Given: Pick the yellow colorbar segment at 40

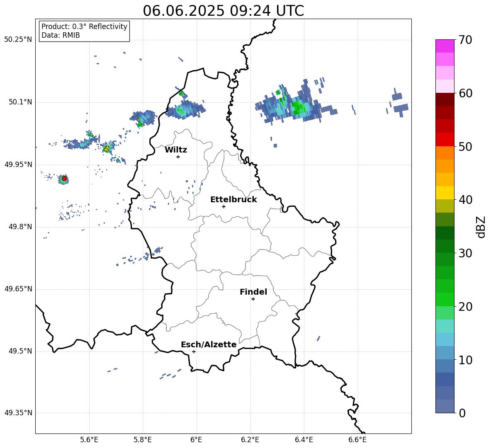Looking at the screenshot, I should [445, 193].
